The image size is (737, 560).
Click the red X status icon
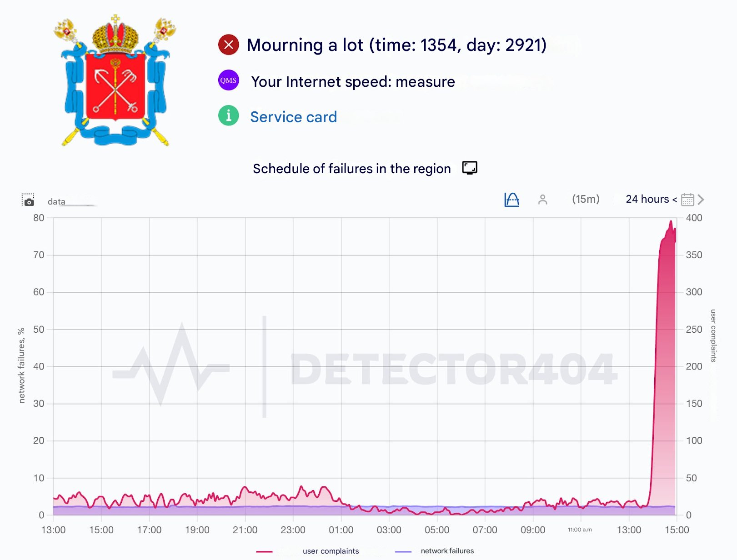(x=229, y=45)
